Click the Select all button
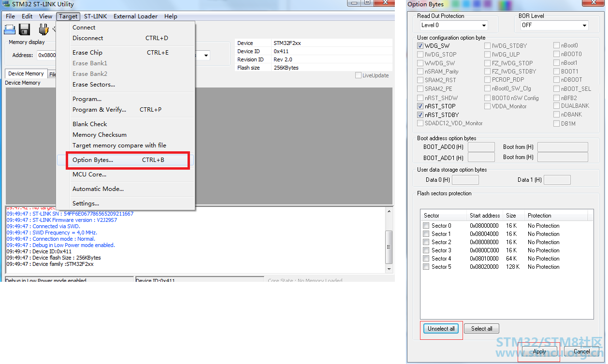This screenshot has width=608, height=364. [482, 329]
